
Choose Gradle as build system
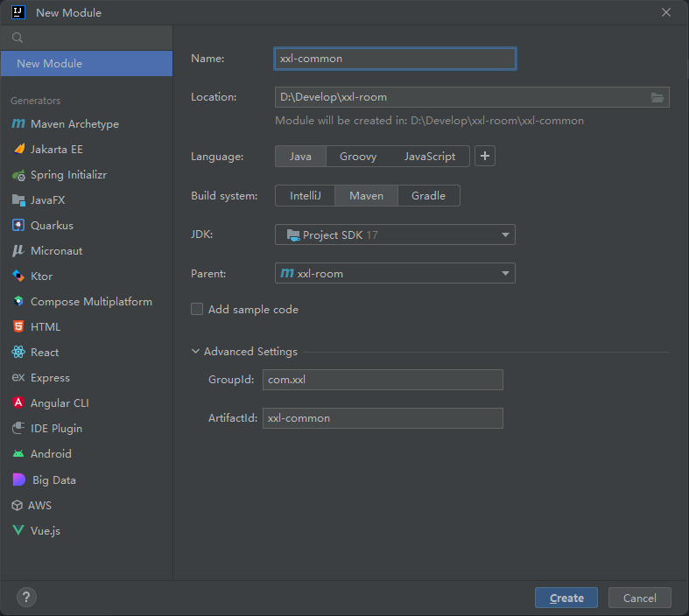(x=428, y=195)
